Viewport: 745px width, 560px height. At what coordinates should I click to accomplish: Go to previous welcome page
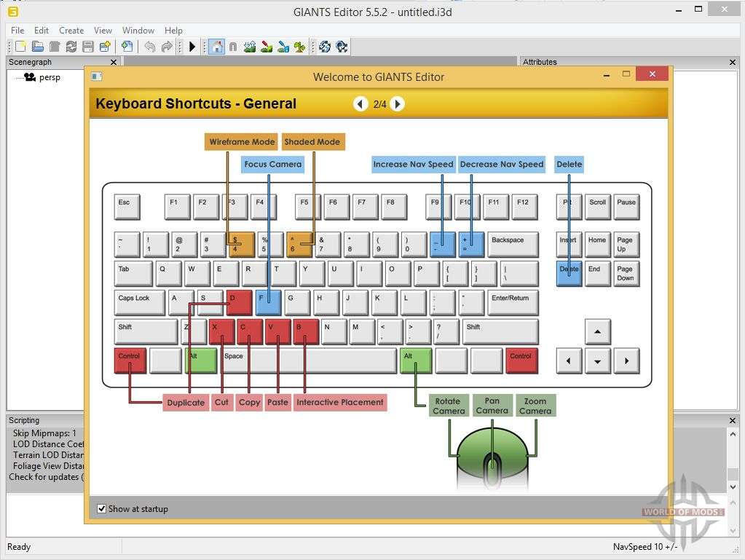tap(360, 103)
